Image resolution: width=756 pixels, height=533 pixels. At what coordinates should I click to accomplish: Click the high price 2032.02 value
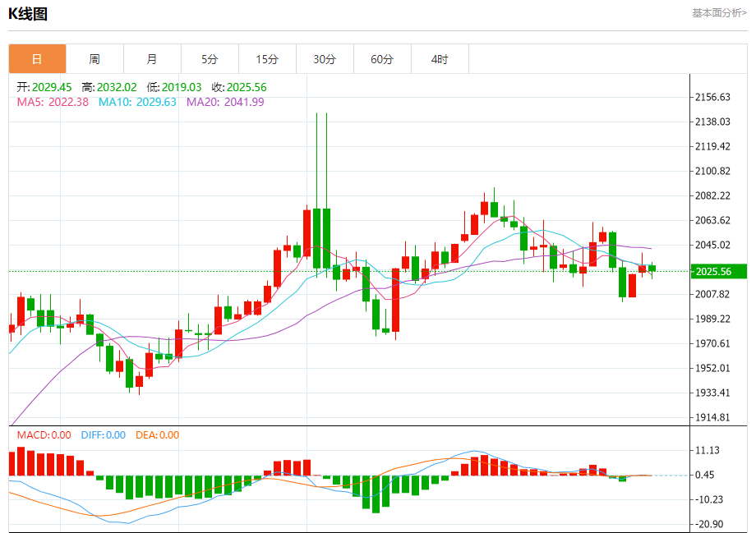(x=117, y=87)
